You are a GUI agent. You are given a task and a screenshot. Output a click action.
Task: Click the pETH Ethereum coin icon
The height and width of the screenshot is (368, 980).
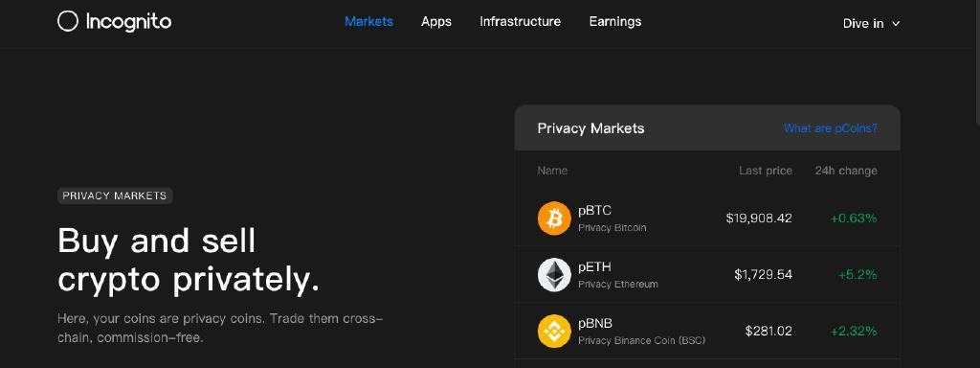click(554, 275)
